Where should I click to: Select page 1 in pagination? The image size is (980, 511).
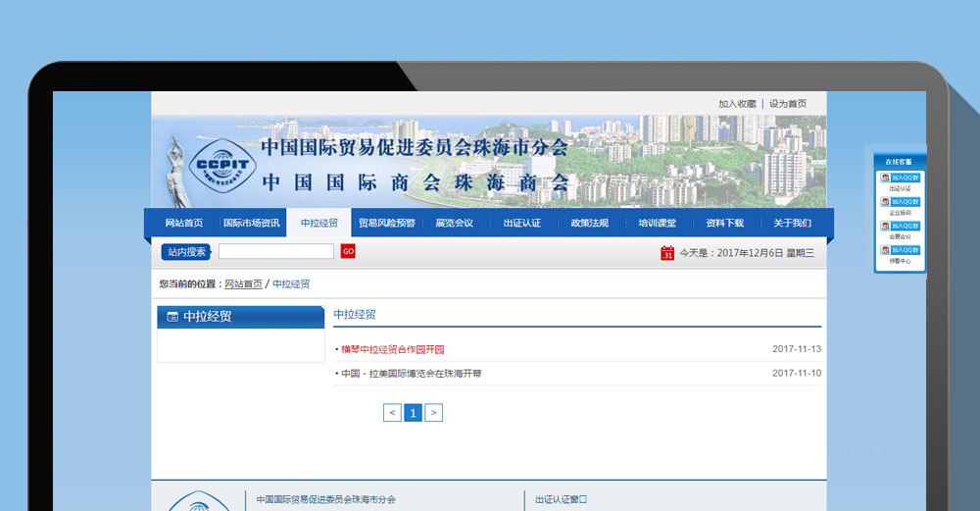click(x=413, y=413)
